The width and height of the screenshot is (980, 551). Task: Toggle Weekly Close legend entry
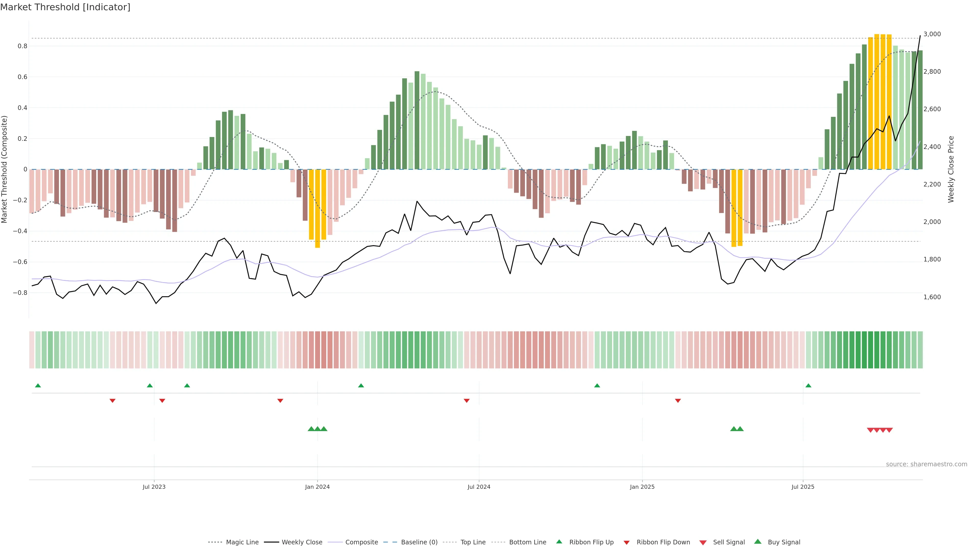click(x=302, y=542)
